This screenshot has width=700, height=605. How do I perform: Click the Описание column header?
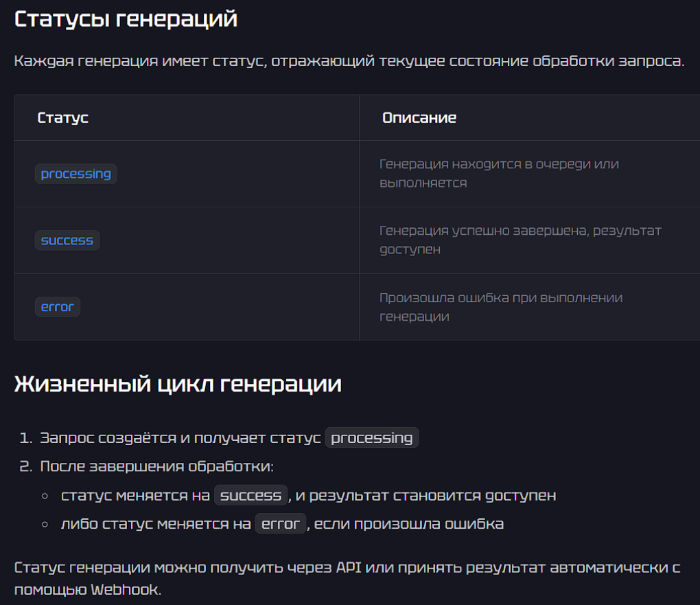pyautogui.click(x=419, y=117)
